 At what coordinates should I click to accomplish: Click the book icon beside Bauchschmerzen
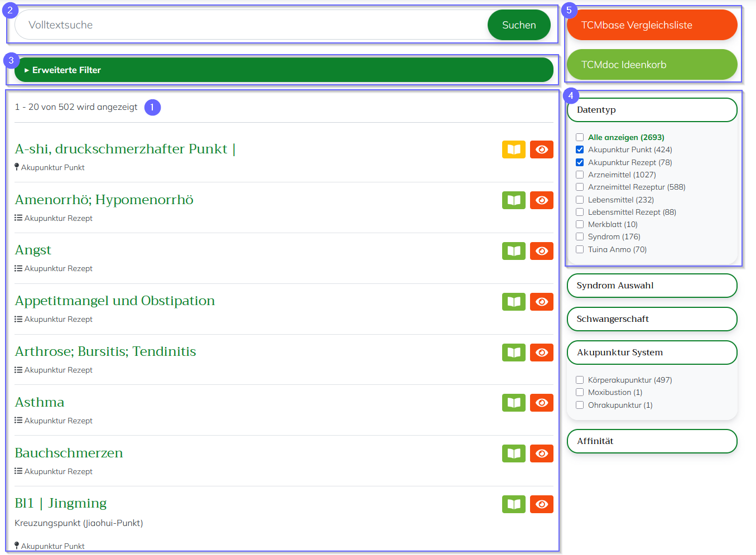tap(513, 453)
